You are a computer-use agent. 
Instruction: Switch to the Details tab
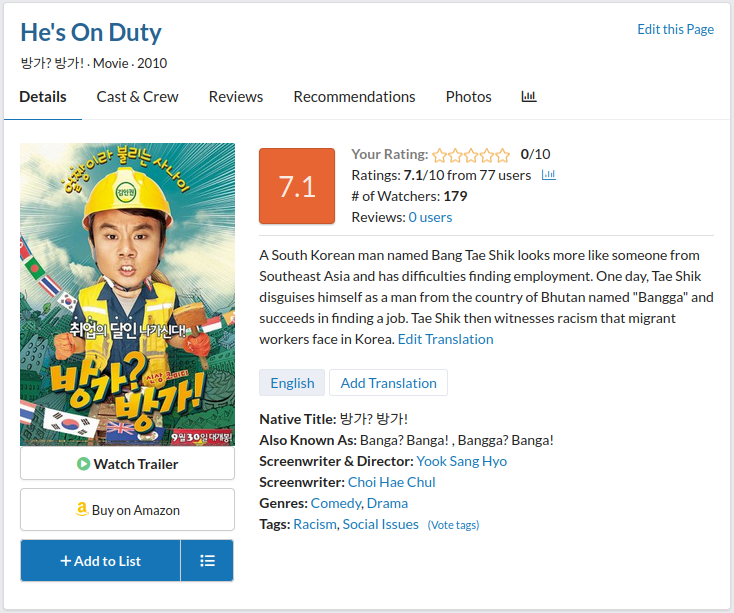[43, 97]
